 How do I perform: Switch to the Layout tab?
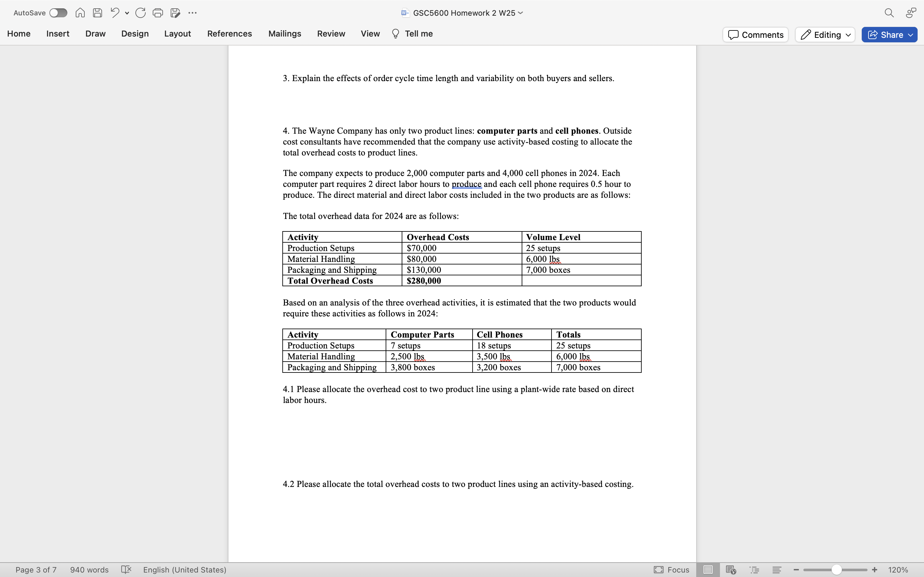pos(177,34)
